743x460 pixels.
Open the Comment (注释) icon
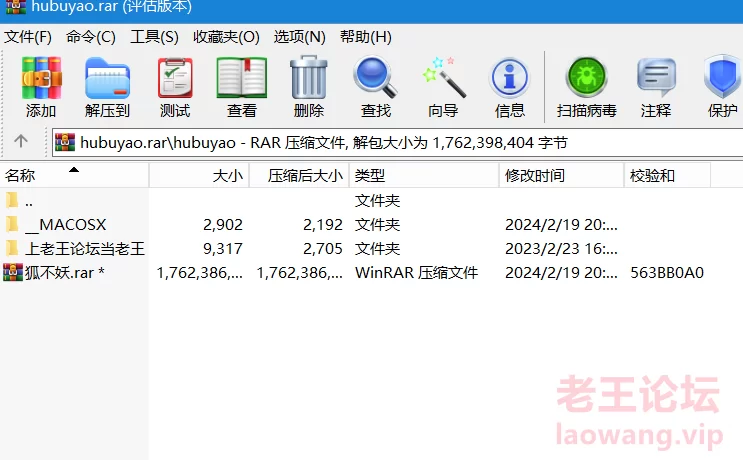pyautogui.click(x=656, y=77)
